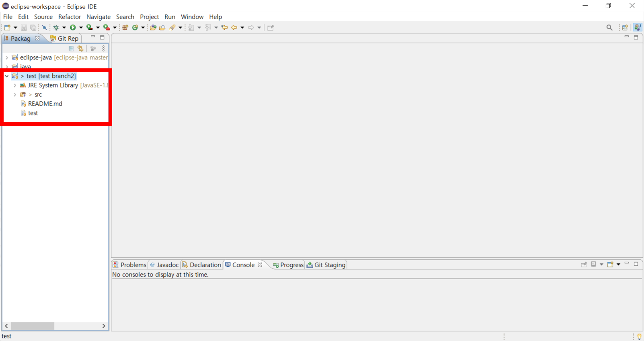Click the magnifier Quick Access search icon
Viewport: 644px width, 341px height.
click(x=609, y=27)
